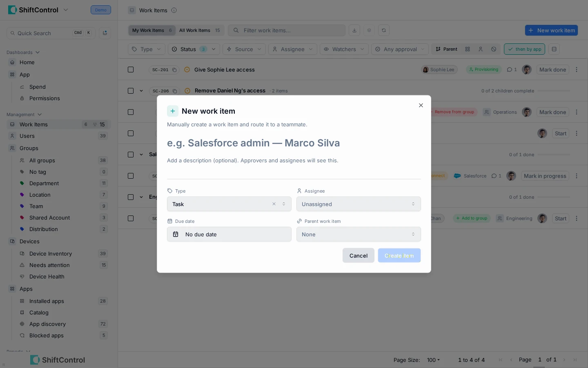
Task: Copy the SC-206 work item ID
Action: pyautogui.click(x=175, y=91)
